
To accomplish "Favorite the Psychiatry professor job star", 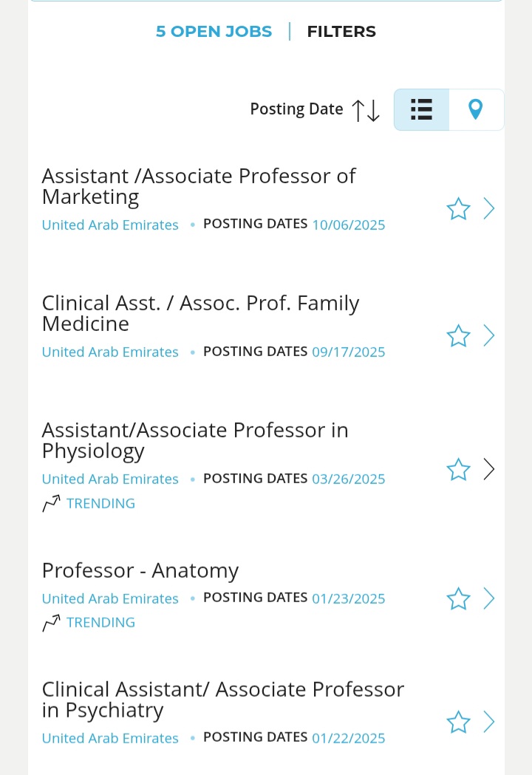I will 458,722.
